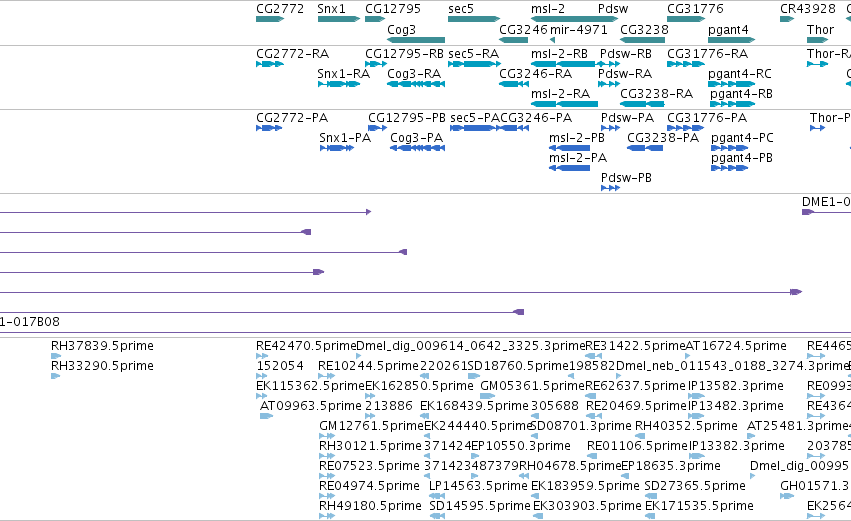Screen dimensions: 851x521
Task: Click protein Cog3-PA glyph
Action: point(417,148)
